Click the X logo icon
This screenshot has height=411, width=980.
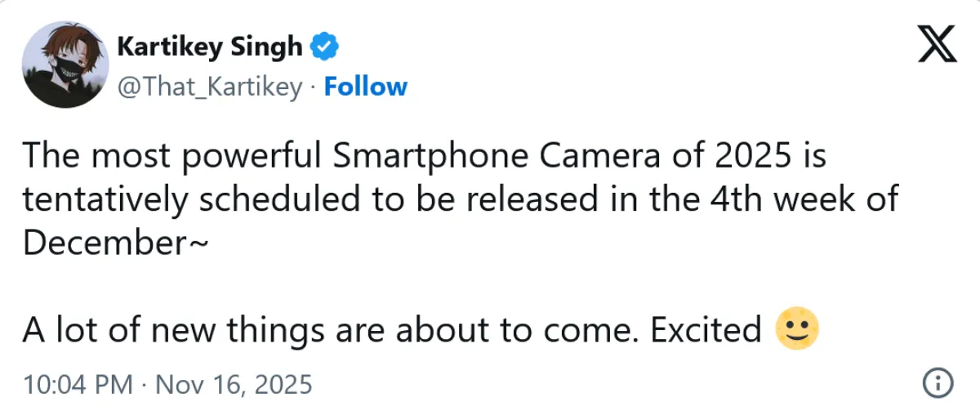click(x=934, y=44)
